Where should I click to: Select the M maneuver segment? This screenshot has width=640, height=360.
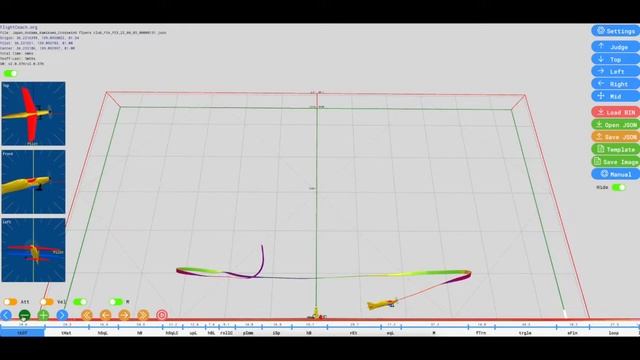click(x=434, y=333)
